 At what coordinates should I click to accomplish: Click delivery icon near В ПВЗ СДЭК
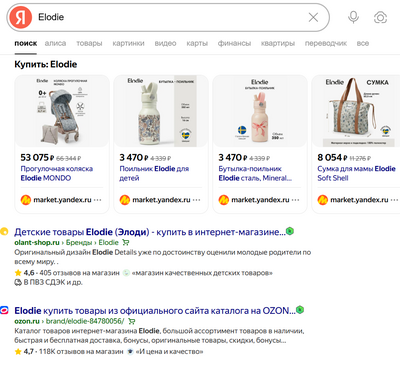(x=18, y=282)
